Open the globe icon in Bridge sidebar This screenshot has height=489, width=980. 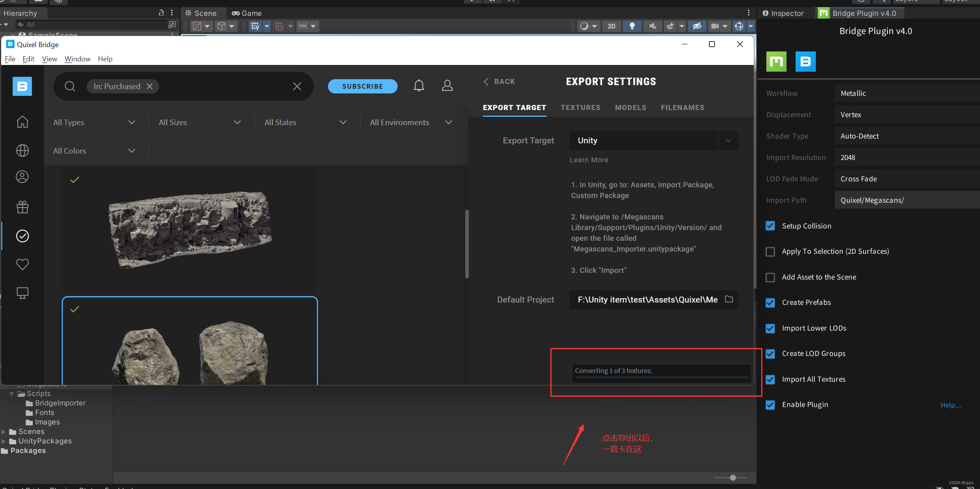[x=22, y=150]
